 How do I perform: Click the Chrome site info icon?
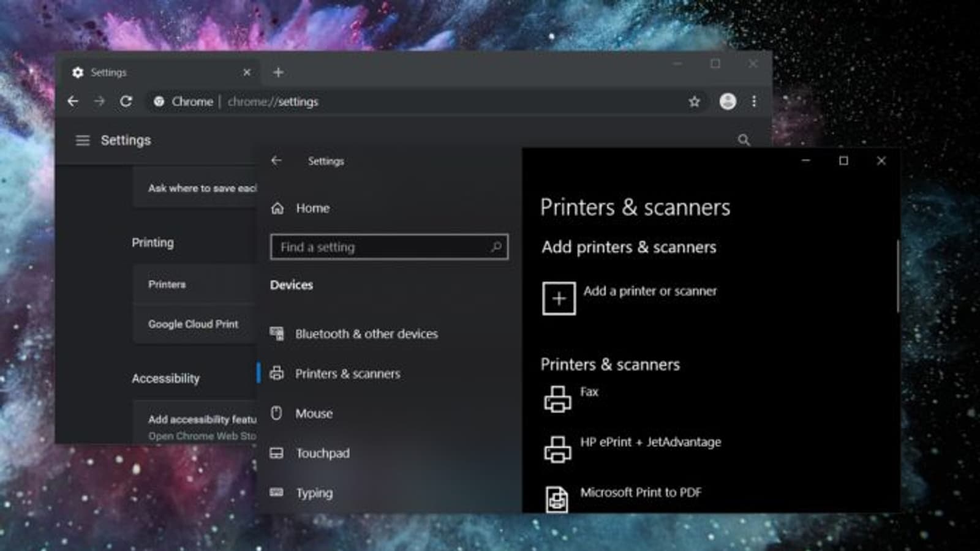tap(159, 102)
